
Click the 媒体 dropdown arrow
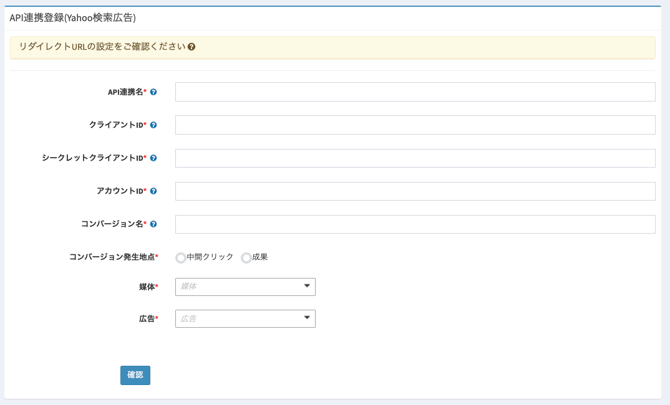pos(307,287)
